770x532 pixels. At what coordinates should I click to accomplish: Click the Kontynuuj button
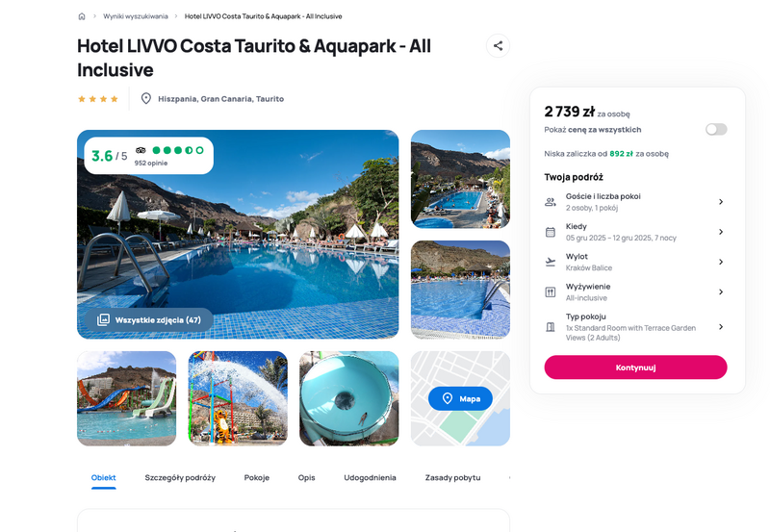pos(635,367)
